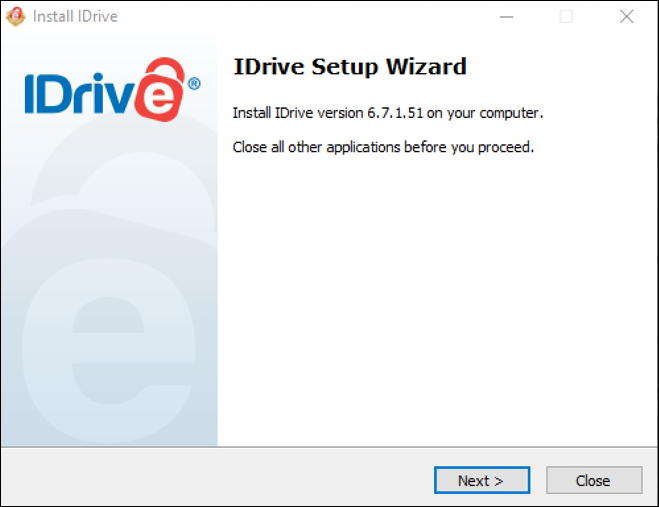The height and width of the screenshot is (507, 659).
Task: Minimize the Install IDrive window
Action: 506,17
